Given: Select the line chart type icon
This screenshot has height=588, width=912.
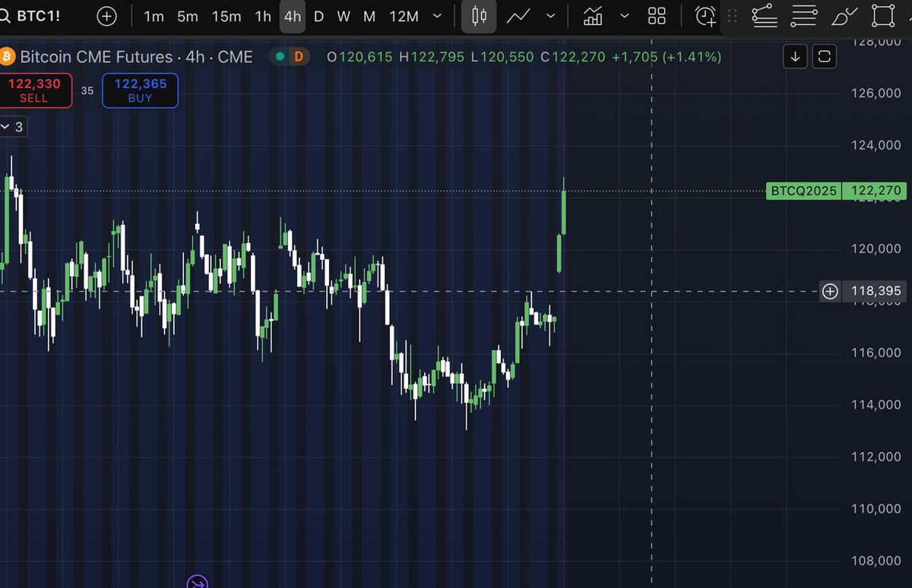Looking at the screenshot, I should tap(519, 16).
